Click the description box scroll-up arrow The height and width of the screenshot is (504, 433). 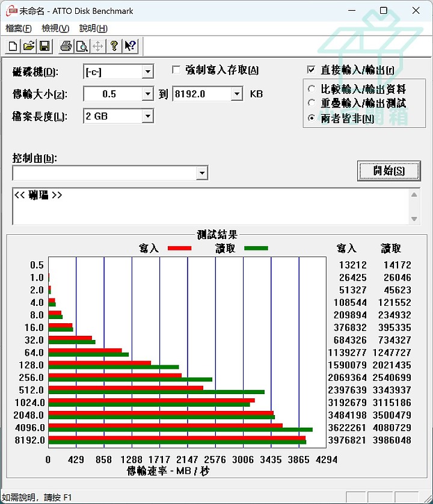(x=414, y=195)
